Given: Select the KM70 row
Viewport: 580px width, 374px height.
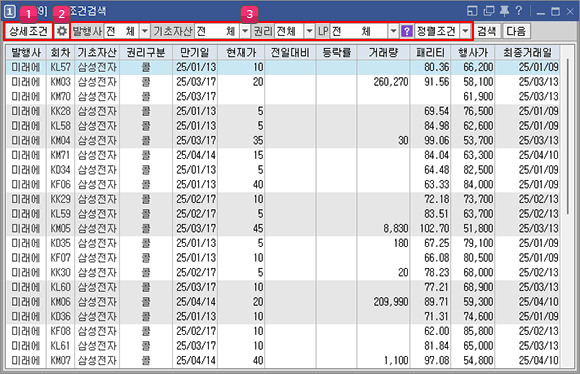Looking at the screenshot, I should (x=283, y=97).
